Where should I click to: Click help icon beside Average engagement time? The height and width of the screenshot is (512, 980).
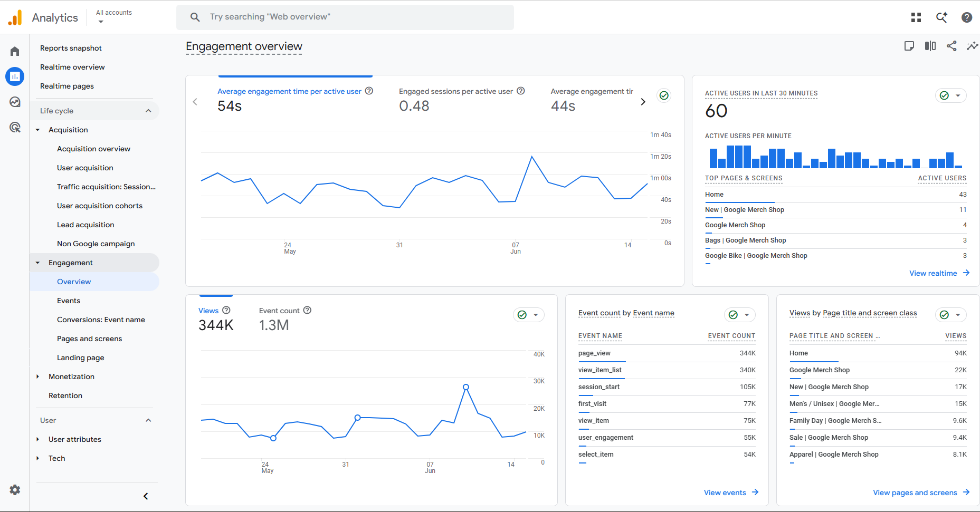click(369, 91)
